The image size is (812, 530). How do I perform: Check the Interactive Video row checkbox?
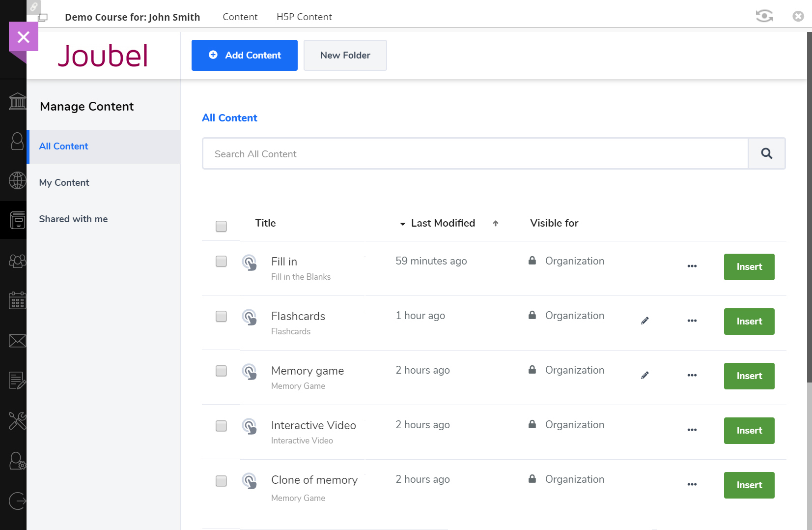click(221, 426)
